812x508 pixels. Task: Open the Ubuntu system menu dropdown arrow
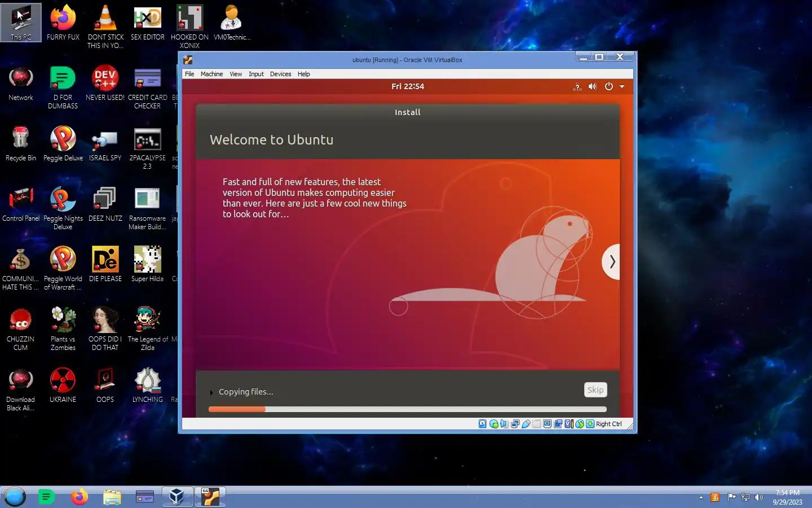(622, 86)
